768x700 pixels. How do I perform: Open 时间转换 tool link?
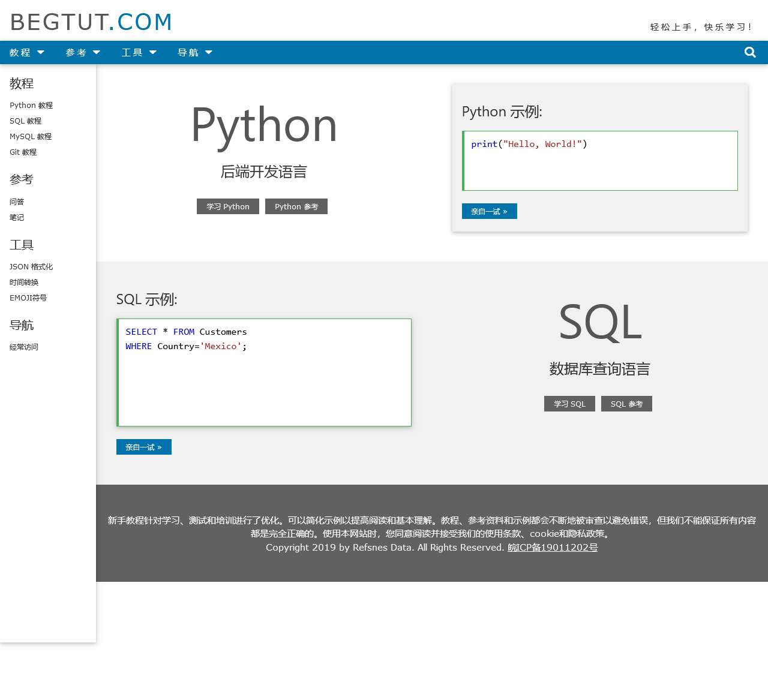click(x=24, y=283)
